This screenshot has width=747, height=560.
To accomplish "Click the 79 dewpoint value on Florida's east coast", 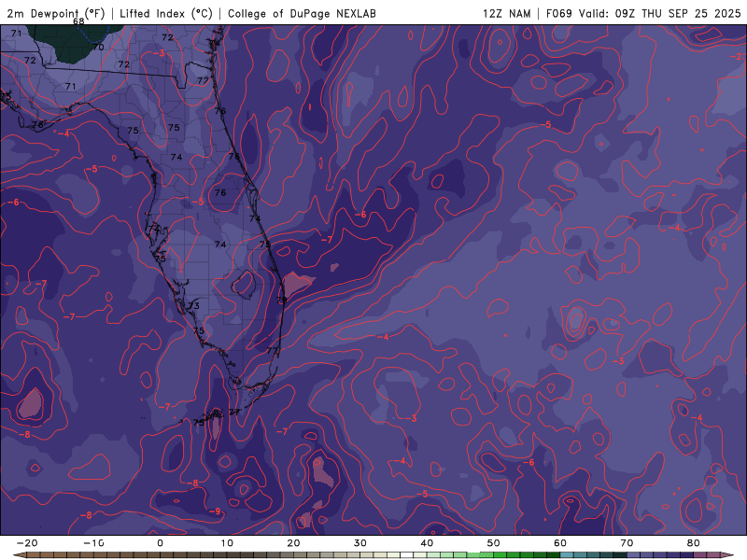I will tap(282, 300).
